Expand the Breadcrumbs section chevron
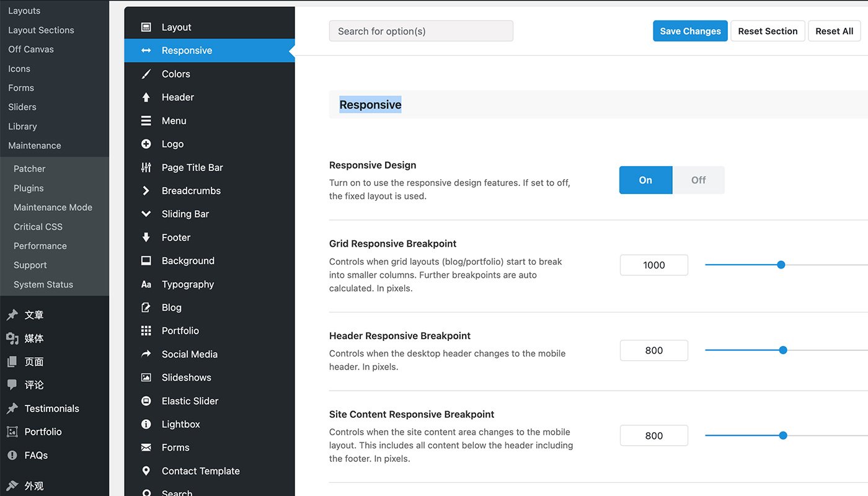The image size is (868, 496). [146, 191]
